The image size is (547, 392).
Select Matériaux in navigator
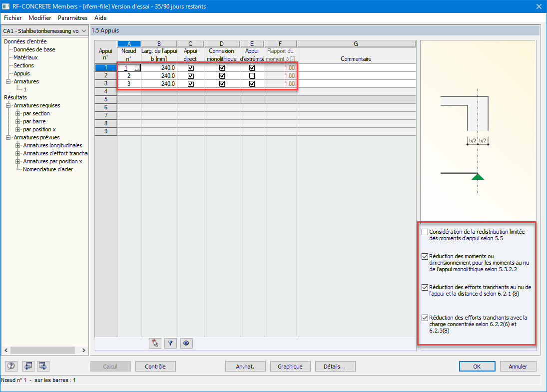(x=25, y=57)
